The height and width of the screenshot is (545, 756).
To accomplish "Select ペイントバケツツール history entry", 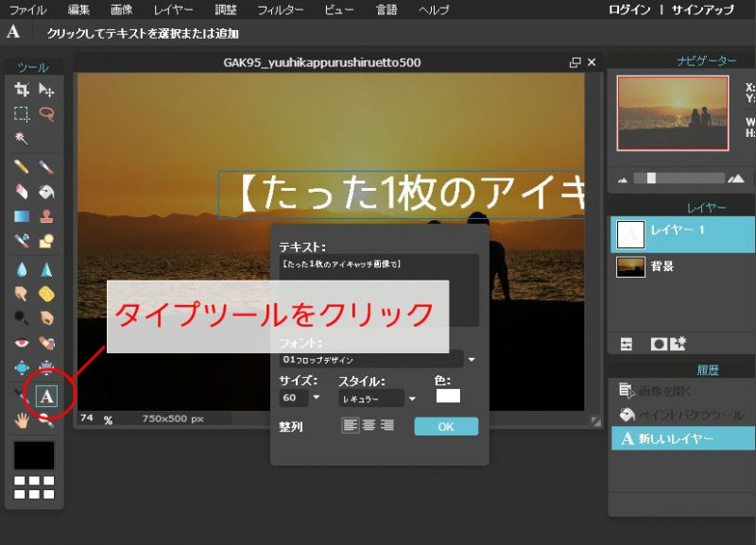I will tap(683, 415).
